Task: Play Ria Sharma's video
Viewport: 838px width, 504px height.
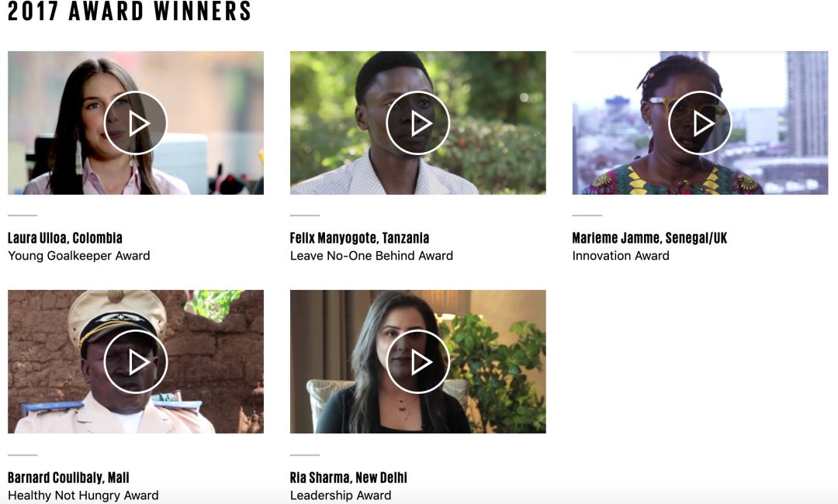Action: tap(417, 362)
